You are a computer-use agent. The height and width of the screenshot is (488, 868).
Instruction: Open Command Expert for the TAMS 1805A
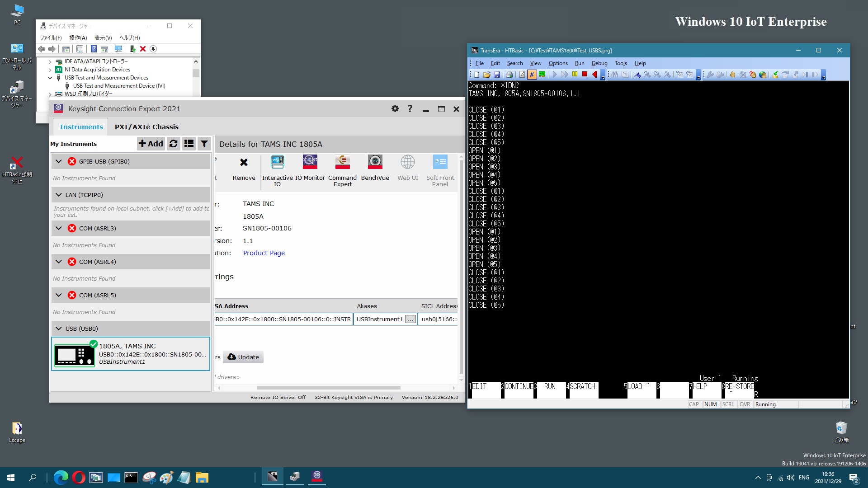click(x=342, y=170)
